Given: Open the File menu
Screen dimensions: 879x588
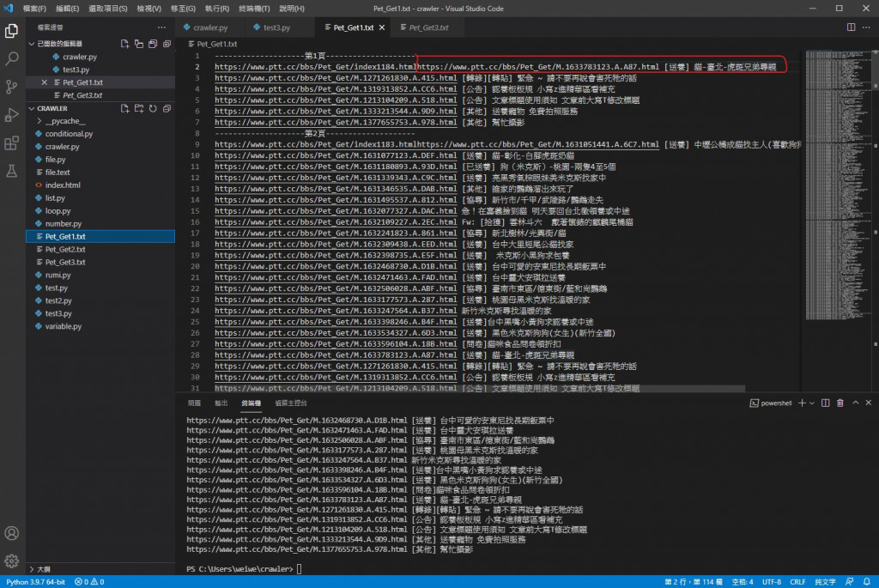Looking at the screenshot, I should click(34, 9).
